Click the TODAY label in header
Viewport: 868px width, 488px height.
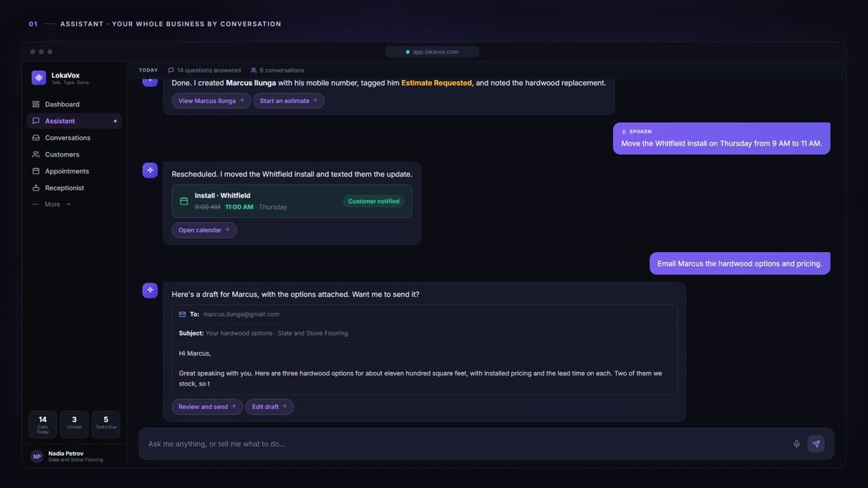(149, 70)
